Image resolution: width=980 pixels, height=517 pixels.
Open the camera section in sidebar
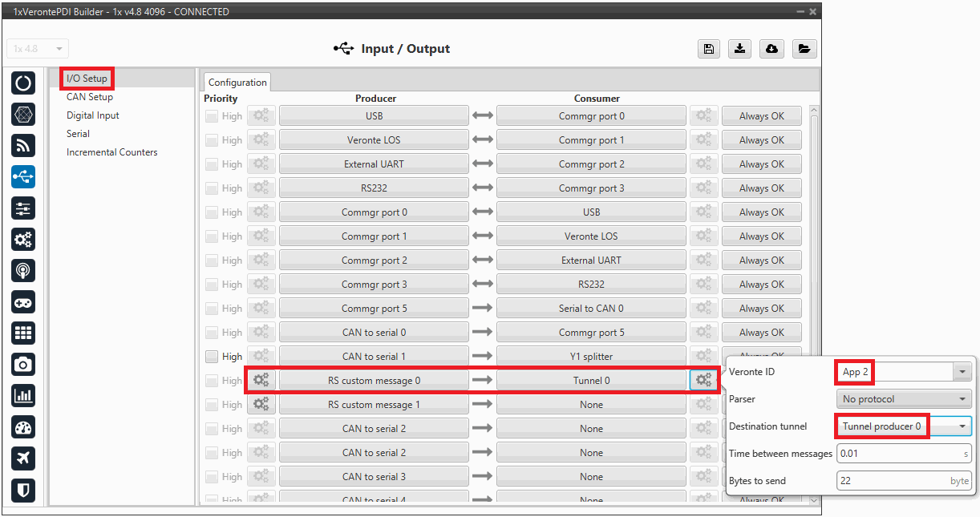(23, 365)
